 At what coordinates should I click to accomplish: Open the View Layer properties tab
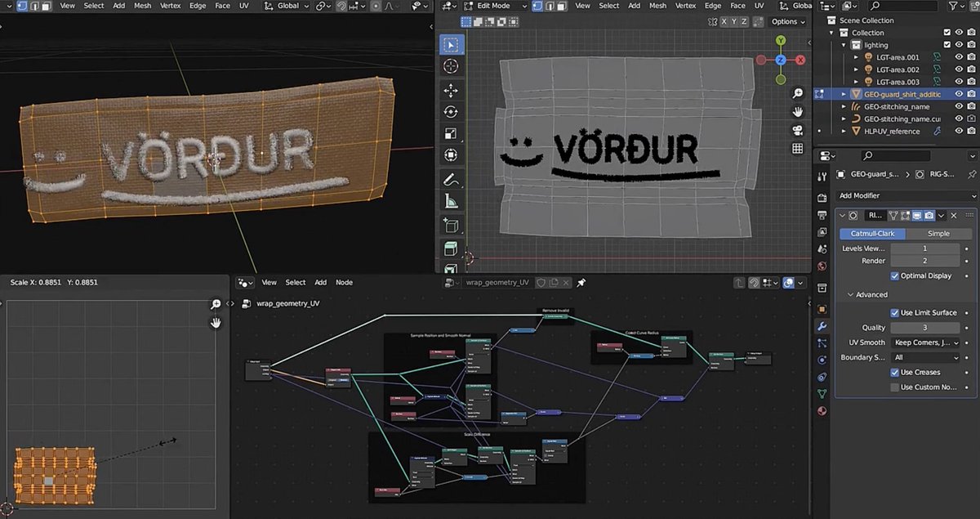[822, 234]
